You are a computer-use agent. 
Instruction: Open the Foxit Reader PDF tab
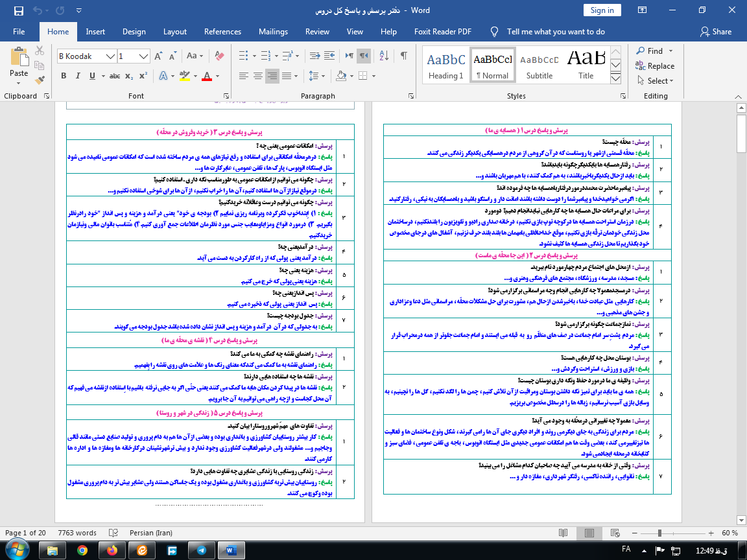coord(443,31)
